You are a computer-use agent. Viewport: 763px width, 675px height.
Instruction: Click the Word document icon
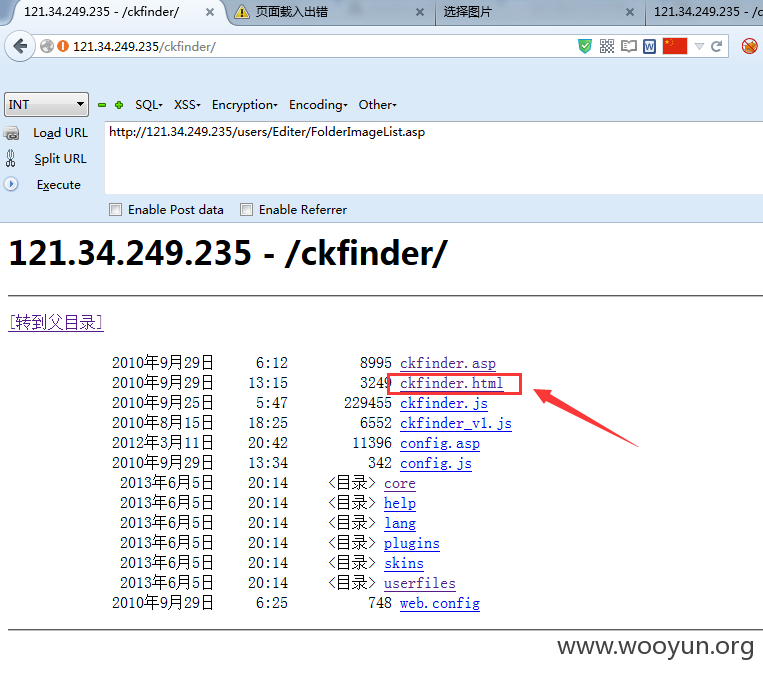[x=649, y=47]
